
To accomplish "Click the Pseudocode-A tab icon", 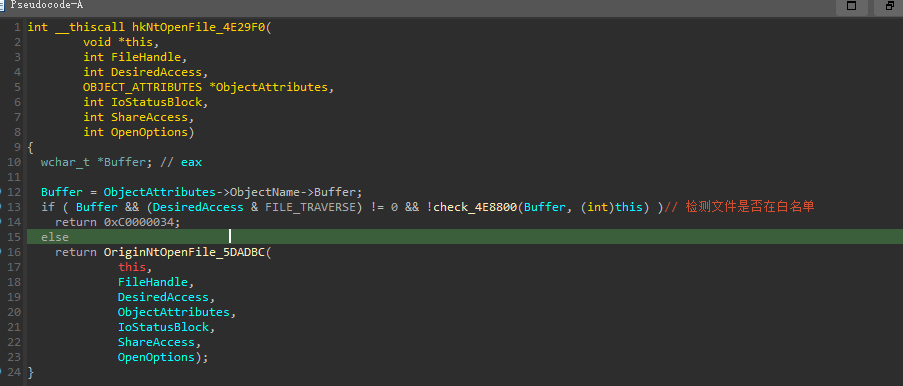I will click(3, 5).
